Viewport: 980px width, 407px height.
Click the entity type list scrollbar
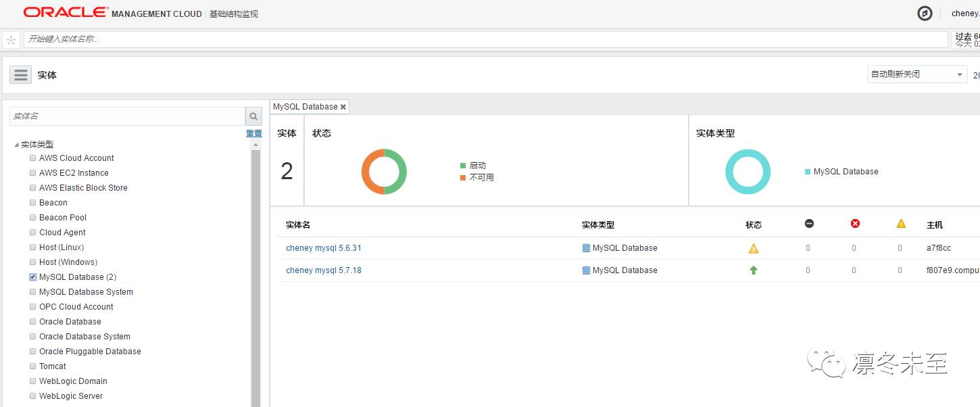tap(256, 279)
